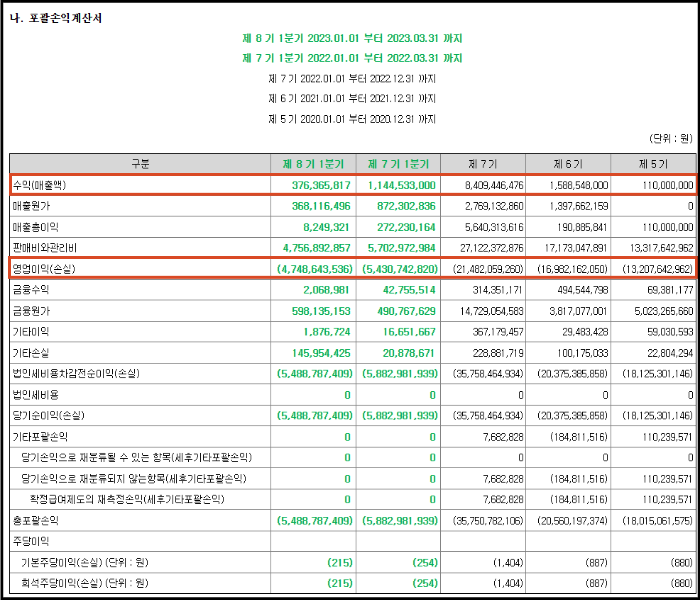Click revenue value 8,409,446,476
The image size is (700, 600).
(x=494, y=185)
